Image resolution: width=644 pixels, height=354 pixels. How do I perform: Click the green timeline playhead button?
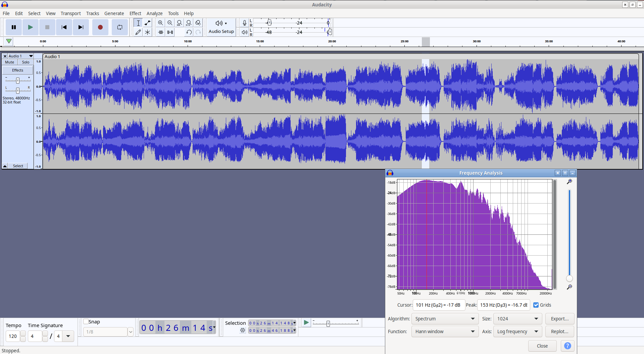pyautogui.click(x=9, y=41)
